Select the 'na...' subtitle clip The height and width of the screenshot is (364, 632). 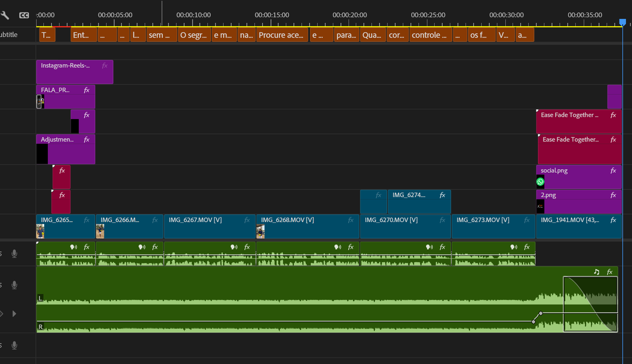[x=246, y=35]
